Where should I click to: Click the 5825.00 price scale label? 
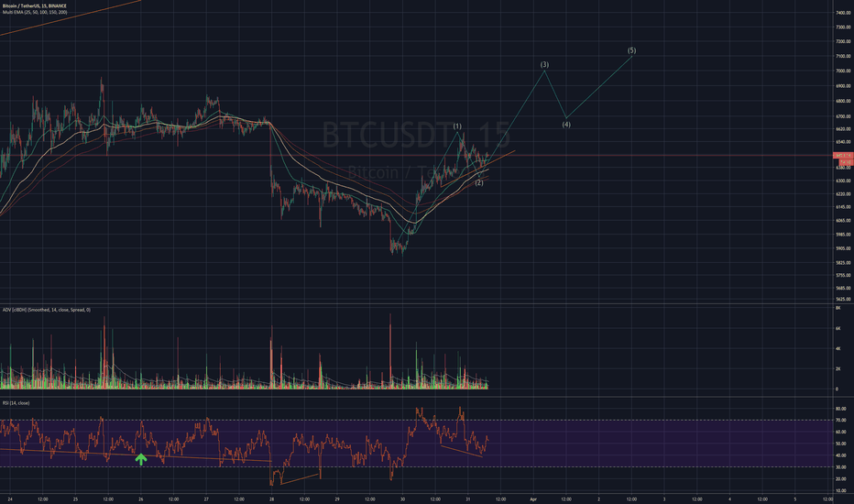point(844,263)
